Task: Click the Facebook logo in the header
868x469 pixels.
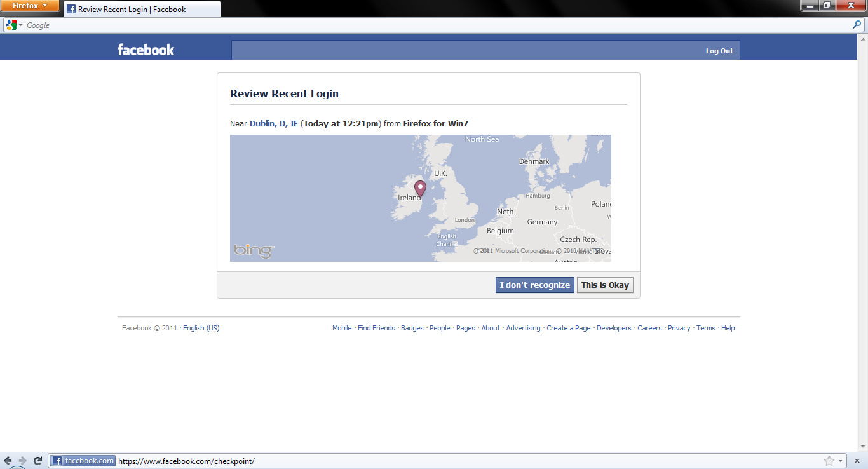Action: 146,50
